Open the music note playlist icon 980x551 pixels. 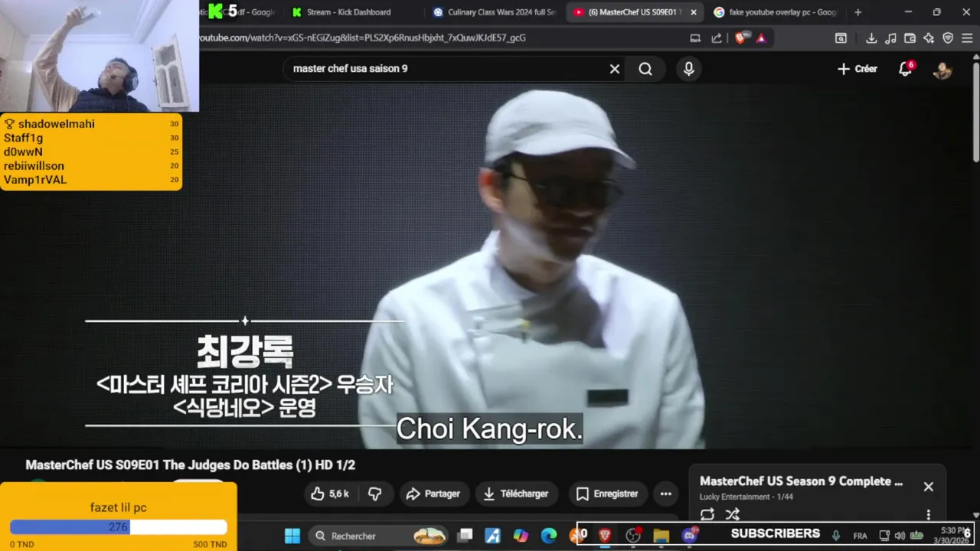click(x=890, y=38)
